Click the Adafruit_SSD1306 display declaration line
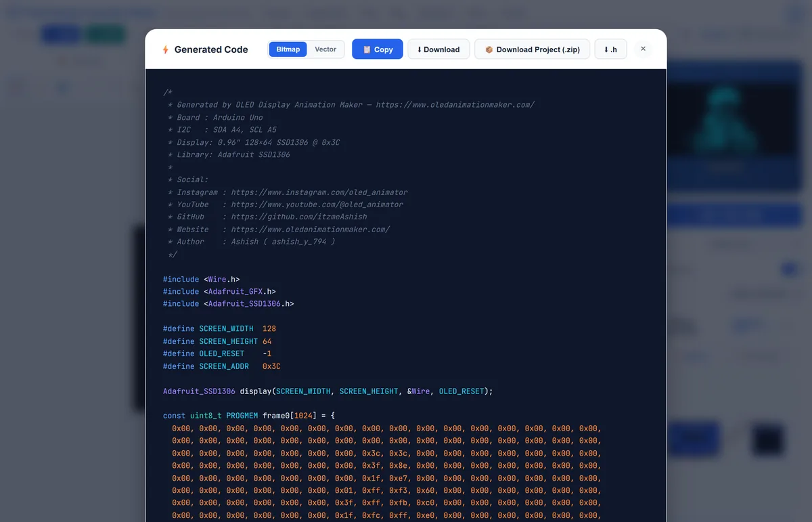The height and width of the screenshot is (522, 812). point(328,391)
